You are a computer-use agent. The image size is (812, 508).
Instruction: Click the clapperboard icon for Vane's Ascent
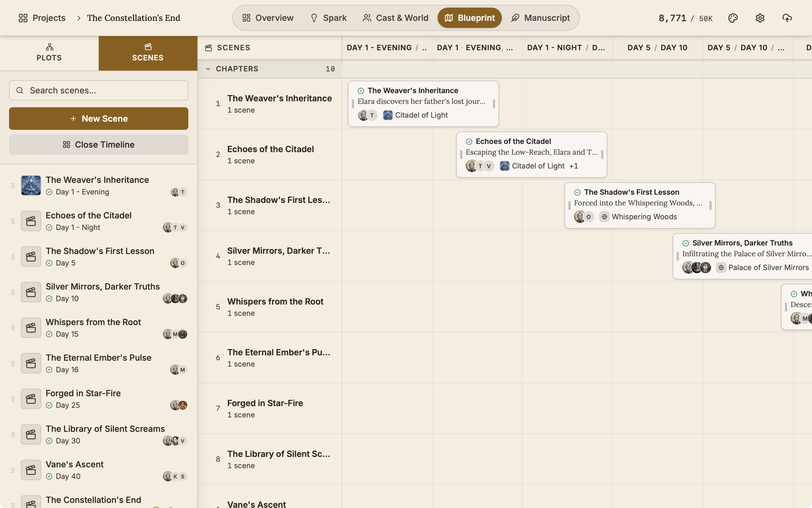pyautogui.click(x=31, y=470)
